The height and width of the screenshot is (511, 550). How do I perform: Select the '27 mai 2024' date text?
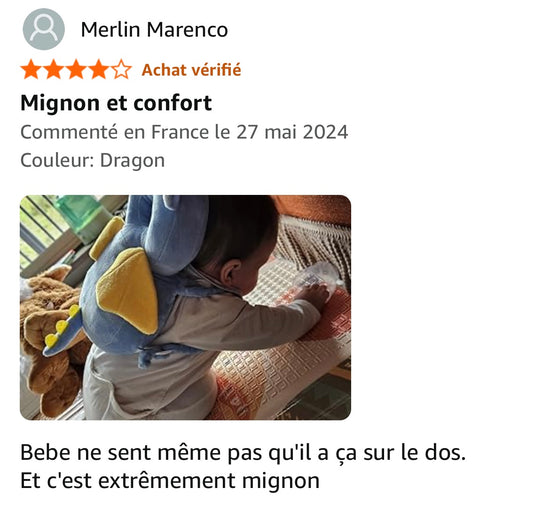tap(292, 132)
